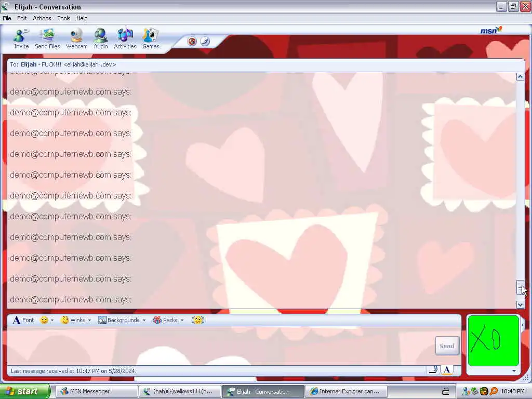Click the 10:48 PM system clock

(513, 391)
